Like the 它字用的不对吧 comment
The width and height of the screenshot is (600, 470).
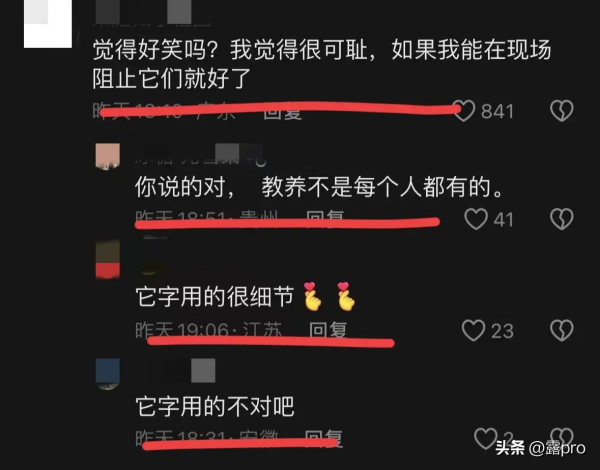point(486,438)
